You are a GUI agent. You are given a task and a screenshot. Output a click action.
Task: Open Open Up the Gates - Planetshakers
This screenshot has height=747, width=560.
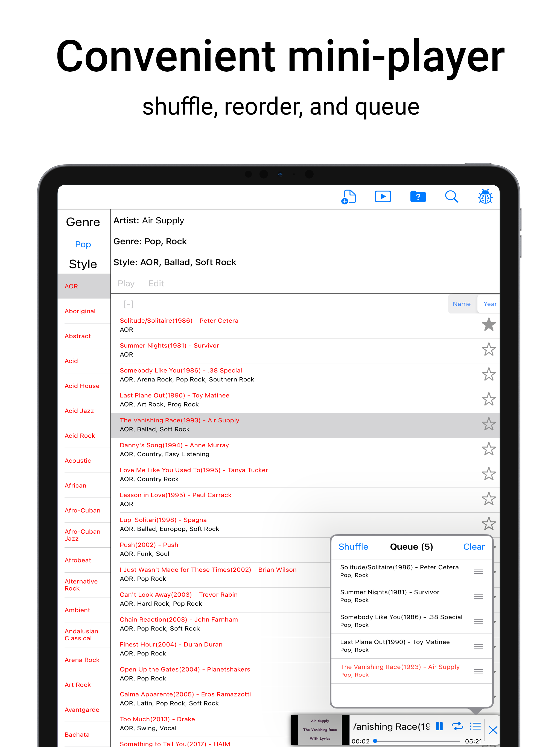pyautogui.click(x=221, y=674)
